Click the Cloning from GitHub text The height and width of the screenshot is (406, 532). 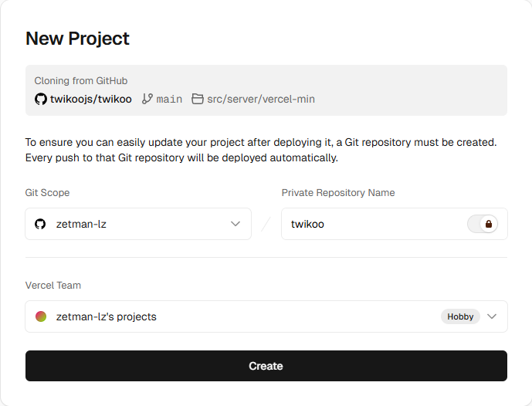click(x=81, y=81)
